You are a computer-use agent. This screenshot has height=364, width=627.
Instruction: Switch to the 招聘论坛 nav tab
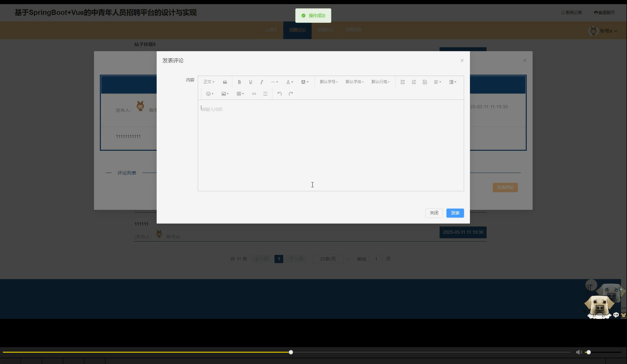297,30
